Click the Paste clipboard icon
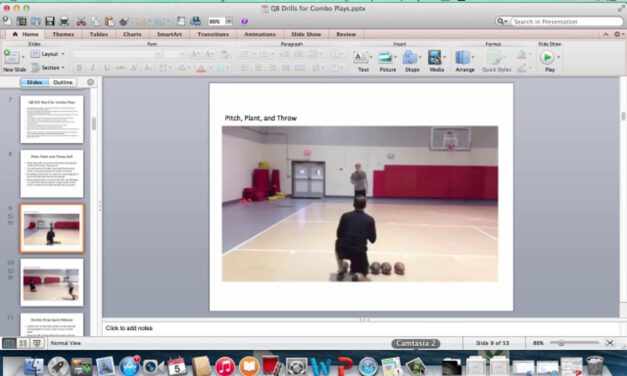Image resolution: width=627 pixels, height=376 pixels. [109, 21]
